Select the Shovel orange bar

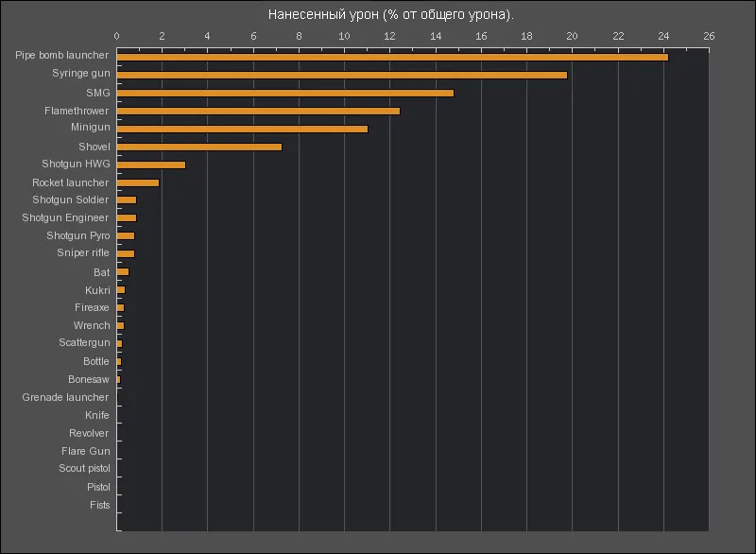coord(199,147)
